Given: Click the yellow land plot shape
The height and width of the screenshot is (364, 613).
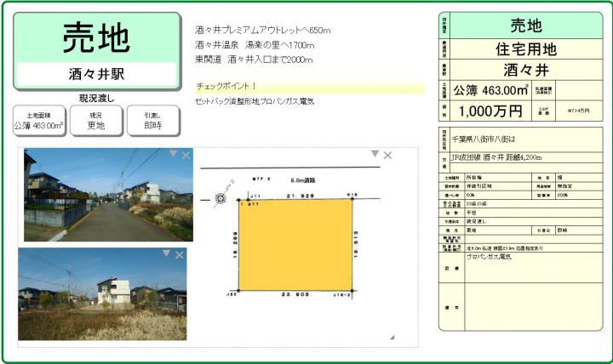Looking at the screenshot, I should (x=295, y=245).
